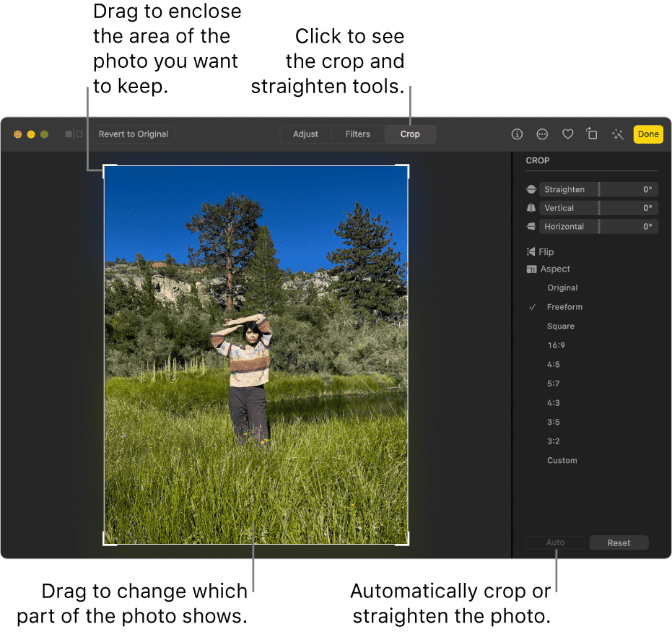Screen dimensions: 672x632
Task: Select the Auto Enhance magic wand icon
Action: (x=617, y=134)
